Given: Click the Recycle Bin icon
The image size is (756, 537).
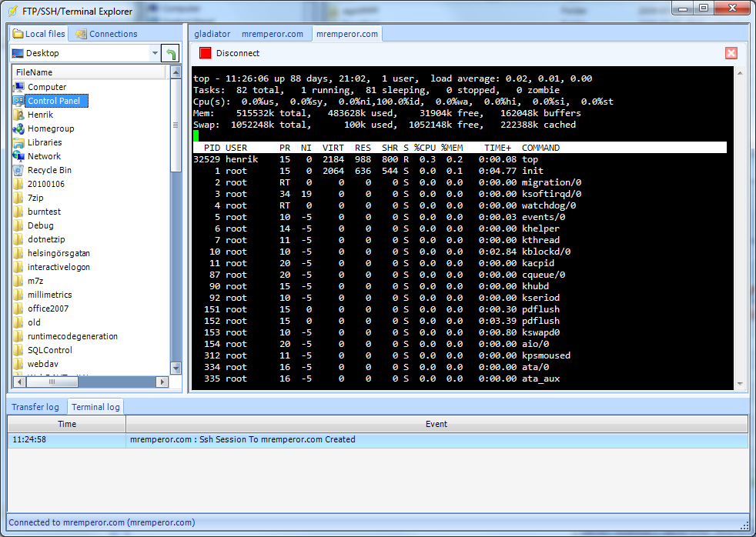Looking at the screenshot, I should 19,170.
